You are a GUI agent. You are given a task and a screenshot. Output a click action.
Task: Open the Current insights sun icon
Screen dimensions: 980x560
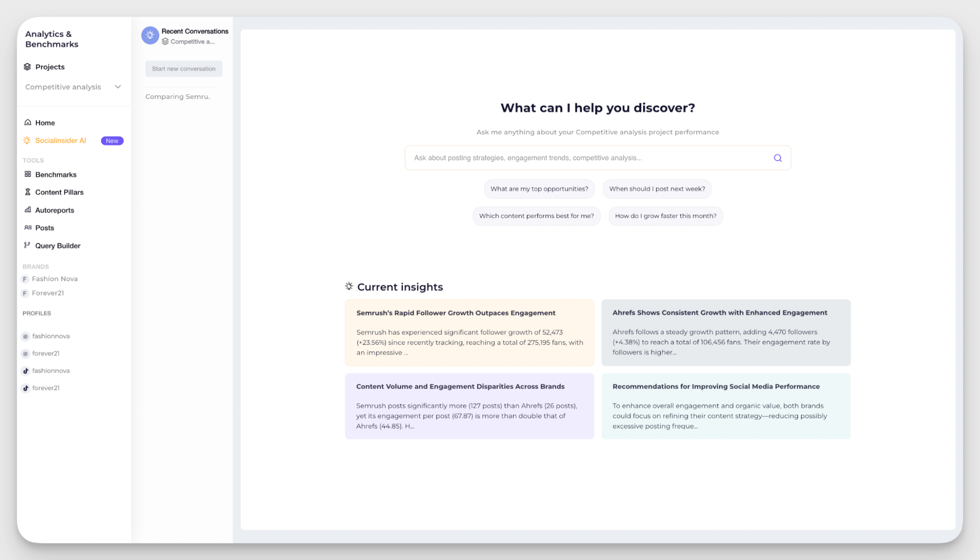tap(349, 286)
